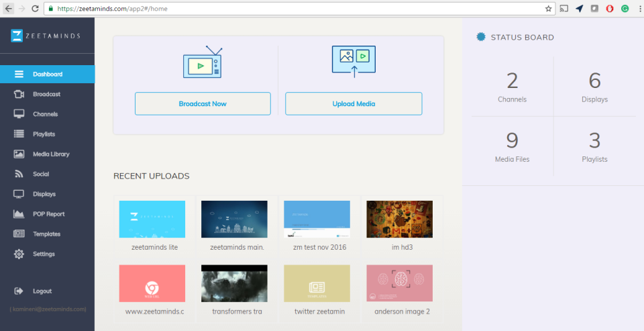Open the Playlists menu item
644x331 pixels.
tap(47, 134)
